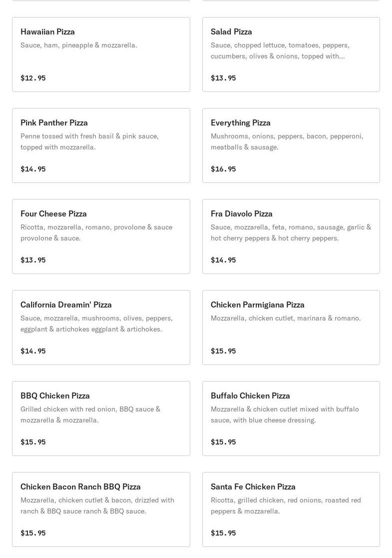Click the California Dreamin' Pizza title
This screenshot has width=392, height=558.
click(66, 304)
